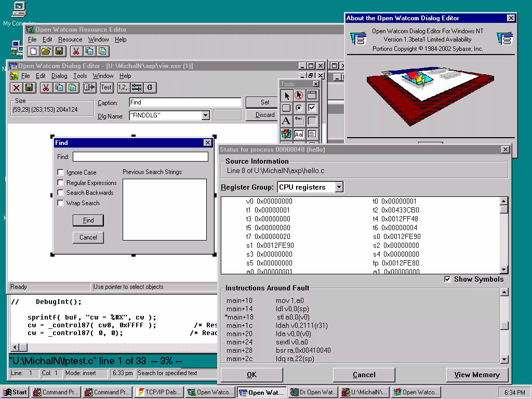The width and height of the screenshot is (532, 399).
Task: Click Copy icon in Dialog Editor toolbar
Action: [x=59, y=87]
